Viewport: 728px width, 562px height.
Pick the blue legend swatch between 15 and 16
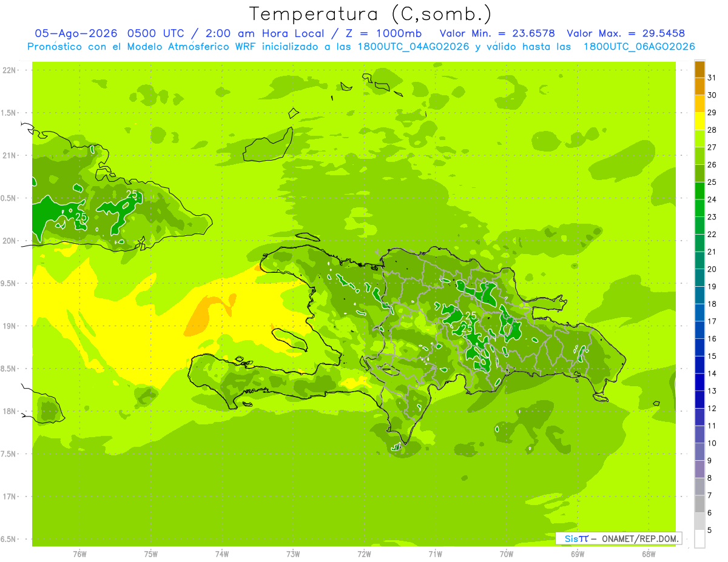699,347
